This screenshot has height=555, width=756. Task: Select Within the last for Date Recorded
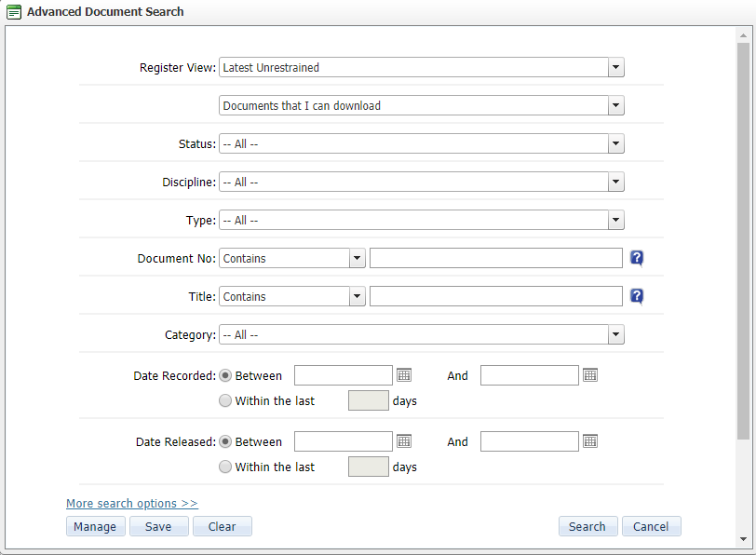coord(225,400)
